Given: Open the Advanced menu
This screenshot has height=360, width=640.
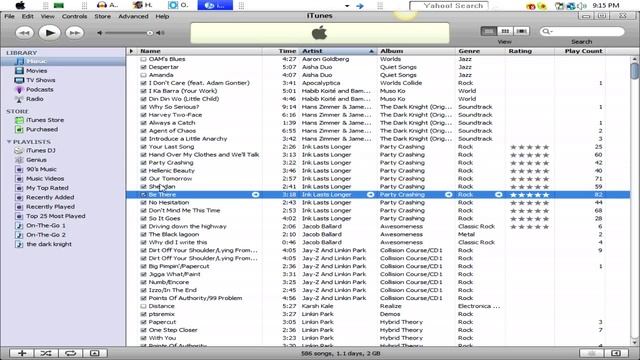Looking at the screenshot, I should [133, 16].
